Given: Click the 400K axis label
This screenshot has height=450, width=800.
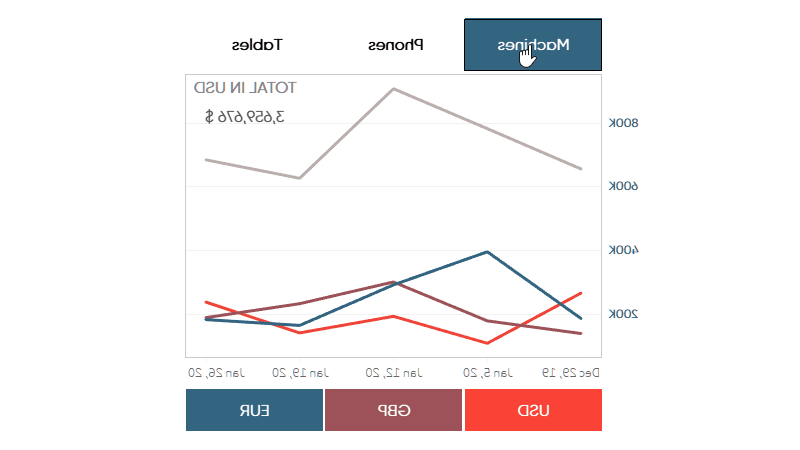Looking at the screenshot, I should [622, 250].
